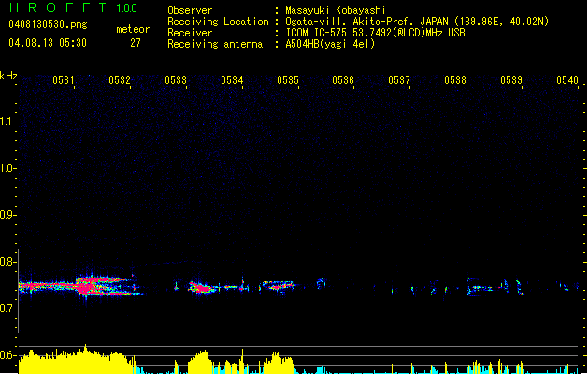The height and width of the screenshot is (374, 588).
Task: Click the Ogata-vill. Akita-Pref. JAPAN location text
Action: tap(417, 22)
